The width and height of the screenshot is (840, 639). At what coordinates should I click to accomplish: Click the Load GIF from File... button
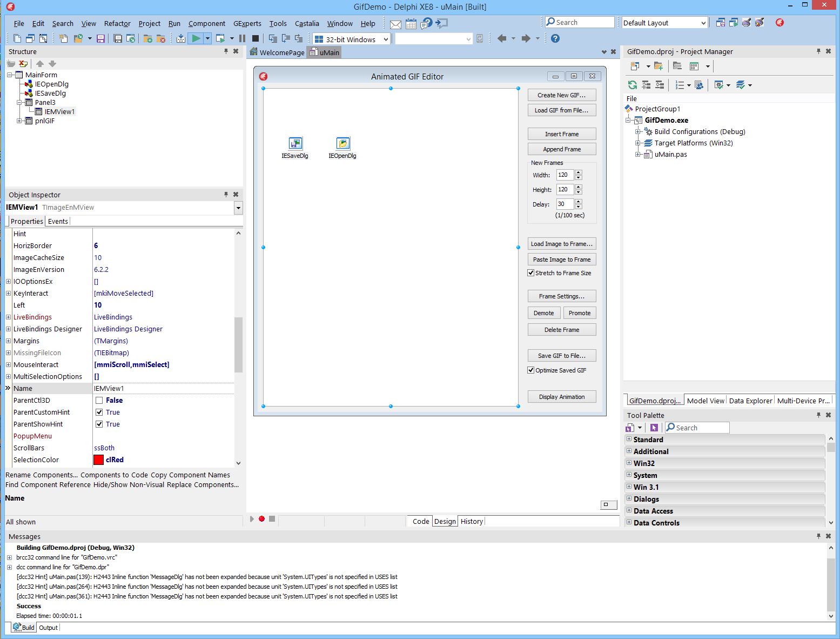pos(562,110)
